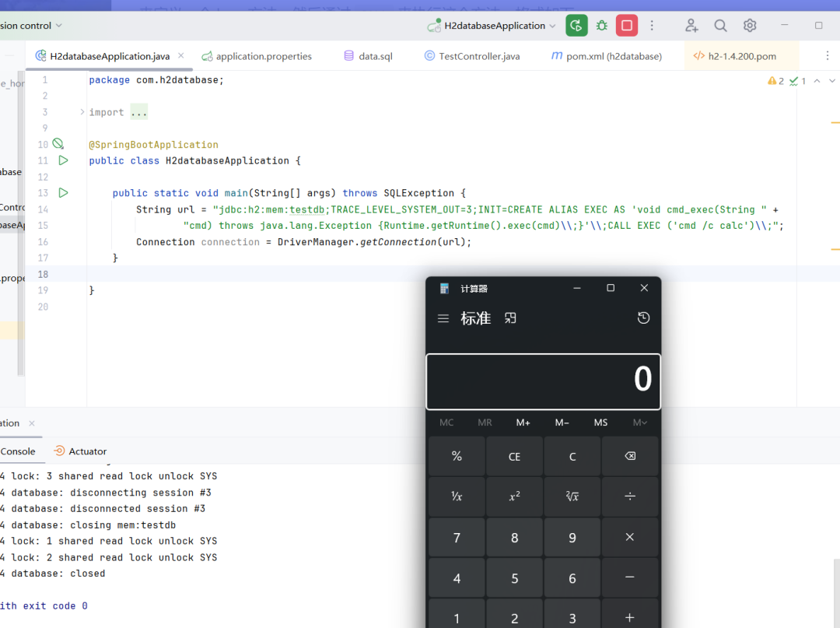Close the run tool window tab
Screen dimensions: 840x628
pyautogui.click(x=32, y=423)
